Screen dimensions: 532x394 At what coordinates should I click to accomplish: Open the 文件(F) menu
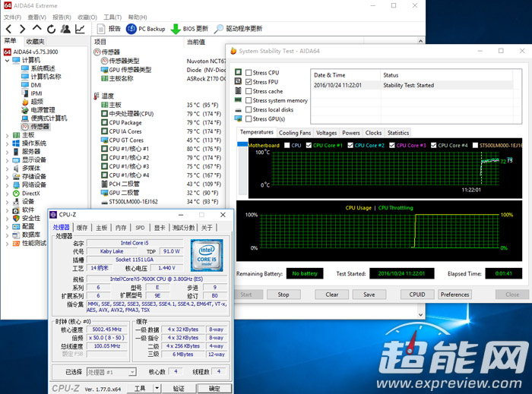12,17
